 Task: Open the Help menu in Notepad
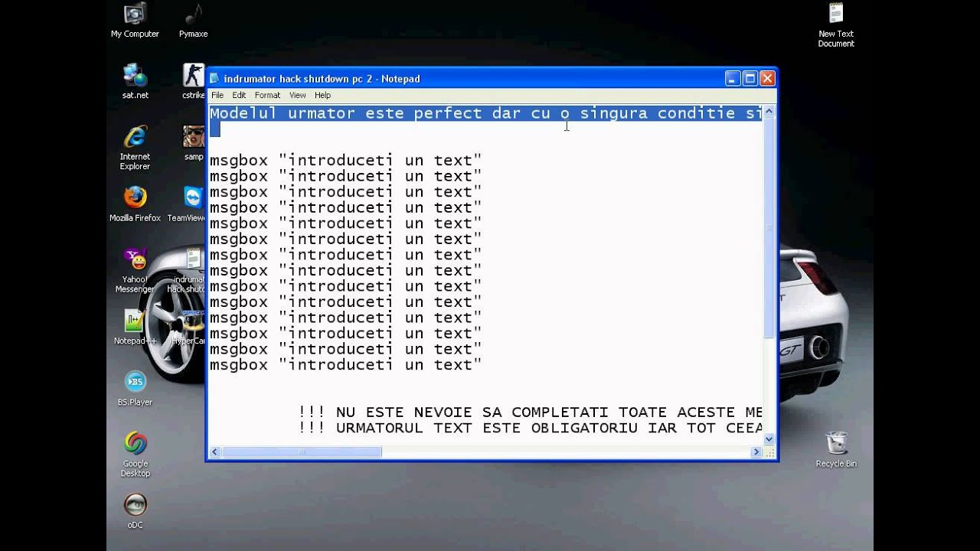[322, 95]
